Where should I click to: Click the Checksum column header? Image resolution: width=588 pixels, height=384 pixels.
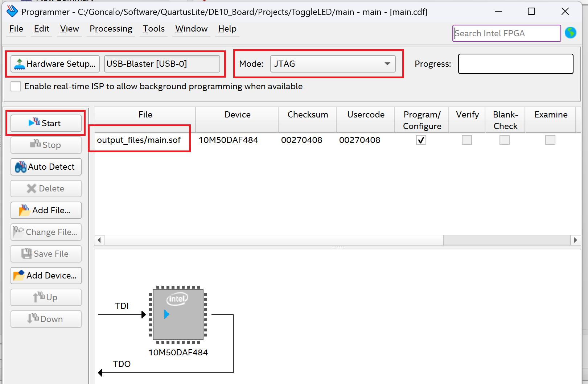click(x=308, y=120)
